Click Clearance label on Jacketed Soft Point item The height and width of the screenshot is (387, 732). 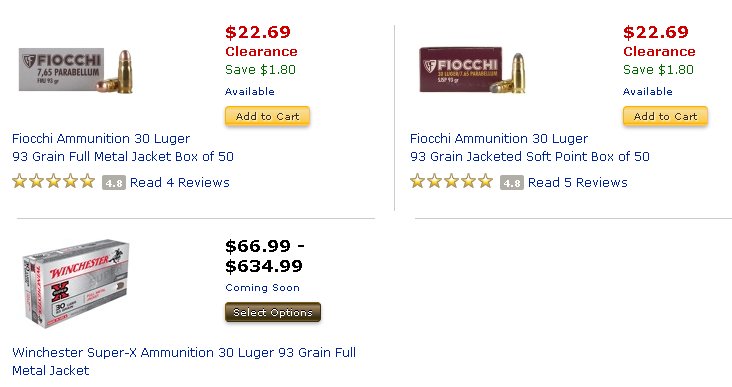(x=659, y=51)
